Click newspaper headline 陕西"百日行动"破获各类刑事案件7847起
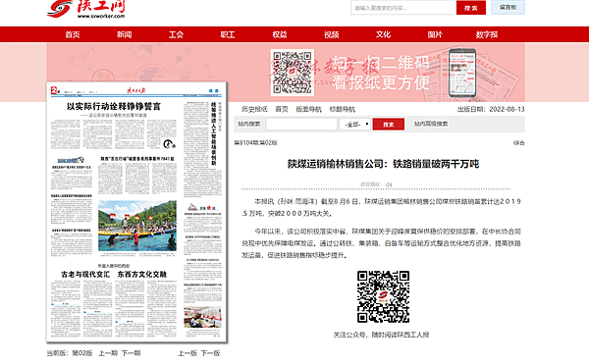This screenshot has height=364, width=589. point(137,159)
